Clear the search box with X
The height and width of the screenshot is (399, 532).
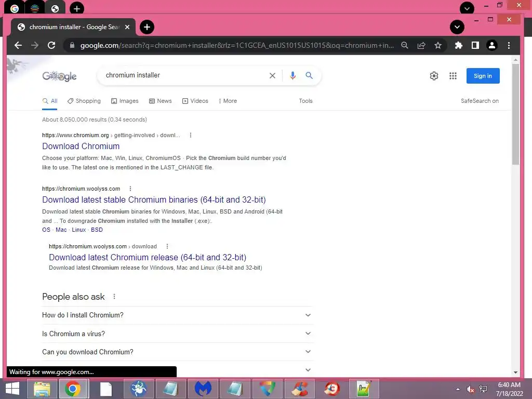coord(272,76)
